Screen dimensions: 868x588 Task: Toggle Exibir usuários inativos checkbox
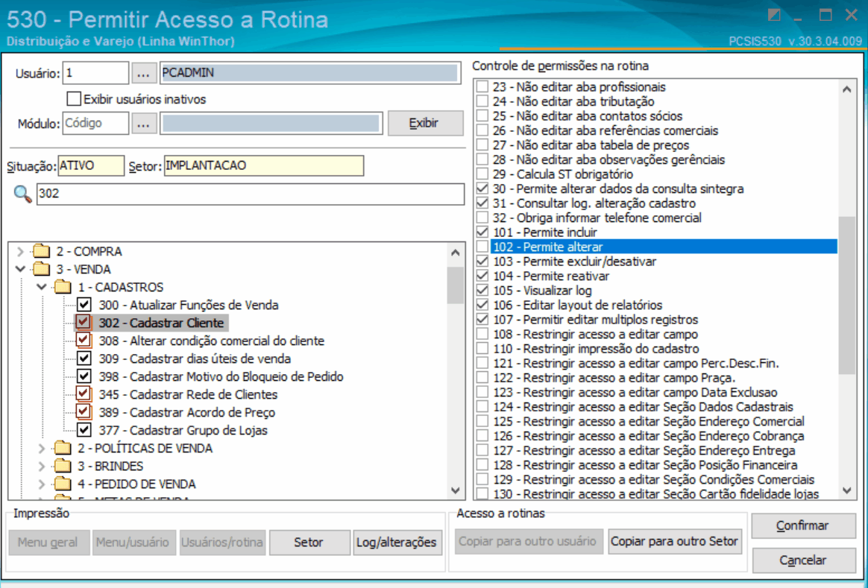tap(74, 99)
